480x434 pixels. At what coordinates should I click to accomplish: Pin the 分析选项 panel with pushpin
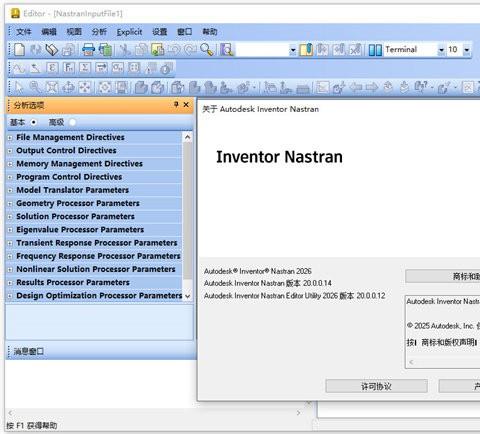click(176, 105)
